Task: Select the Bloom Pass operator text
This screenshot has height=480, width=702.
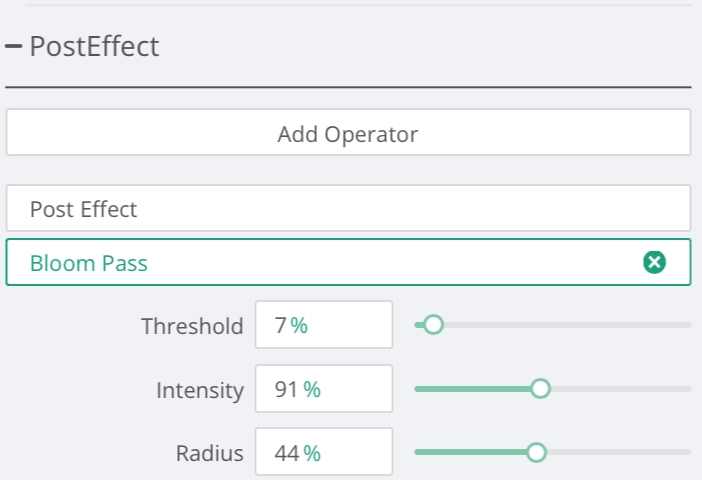Action: [89, 263]
